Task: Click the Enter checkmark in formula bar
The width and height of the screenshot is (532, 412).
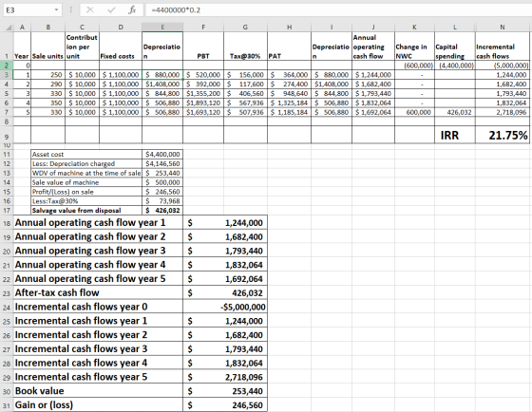Action: click(x=111, y=9)
